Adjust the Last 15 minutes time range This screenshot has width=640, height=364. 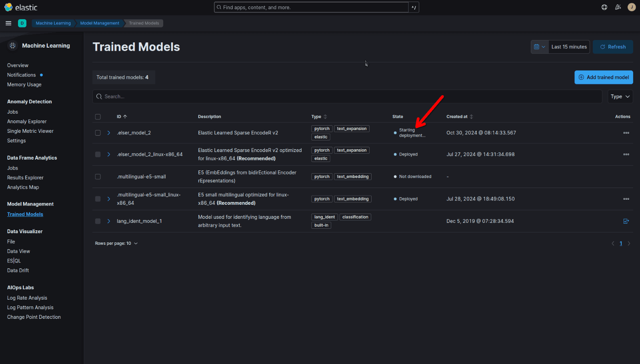[568, 46]
